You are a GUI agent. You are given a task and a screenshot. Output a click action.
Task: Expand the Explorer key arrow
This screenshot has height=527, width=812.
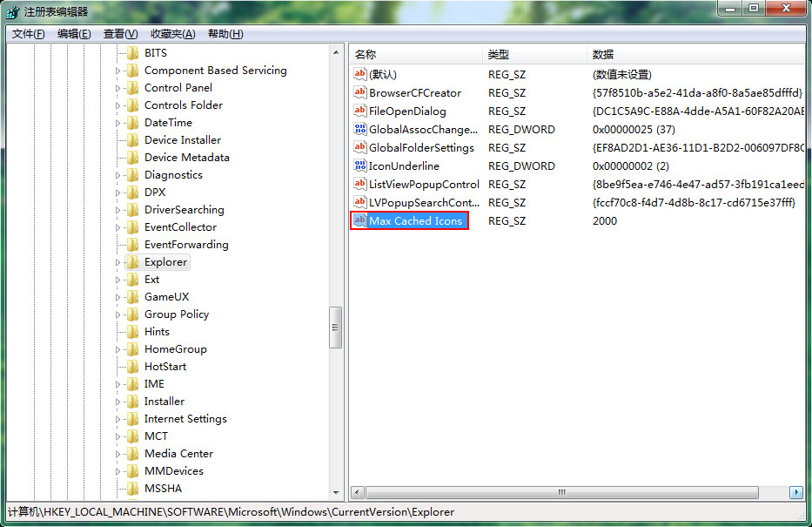click(118, 262)
